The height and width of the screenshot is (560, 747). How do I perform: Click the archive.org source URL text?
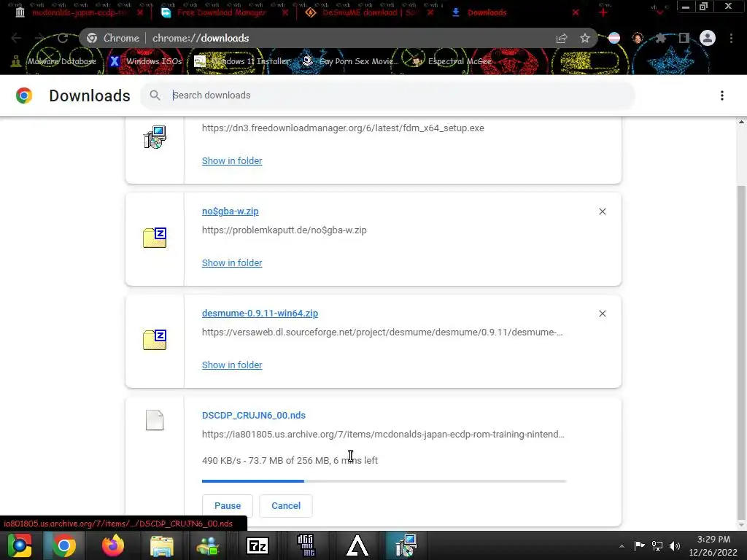384,435
